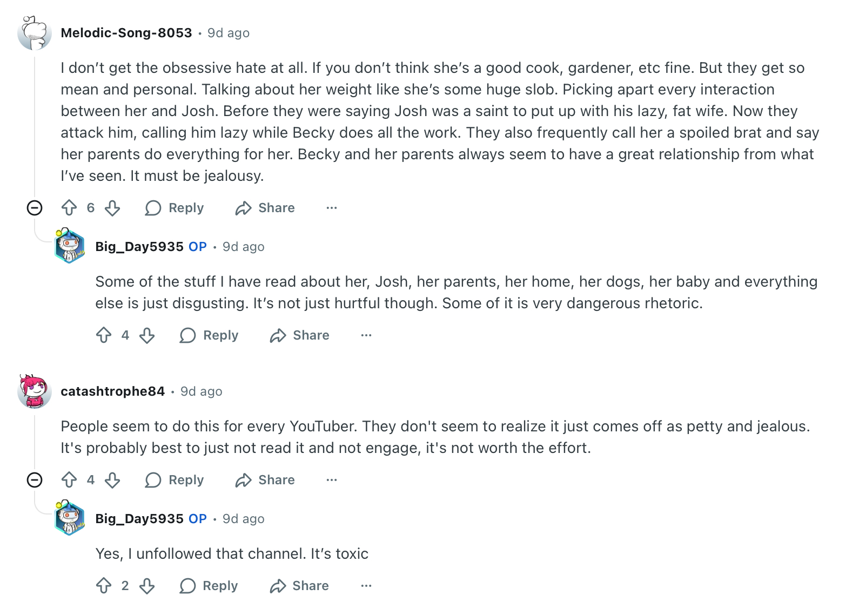Viewport: 852px width, 616px height.
Task: Reply to the "Yes, I unfollowed" comment
Action: coord(209,586)
